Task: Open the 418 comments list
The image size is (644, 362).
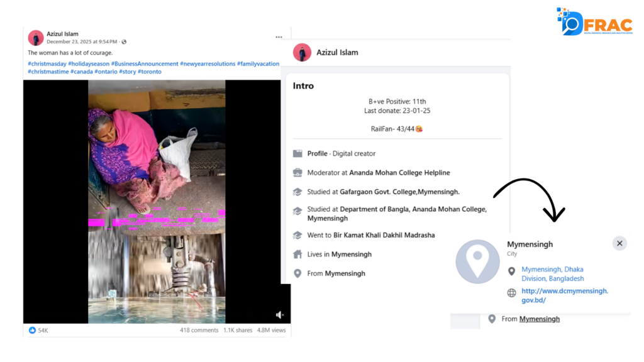Action: click(199, 330)
